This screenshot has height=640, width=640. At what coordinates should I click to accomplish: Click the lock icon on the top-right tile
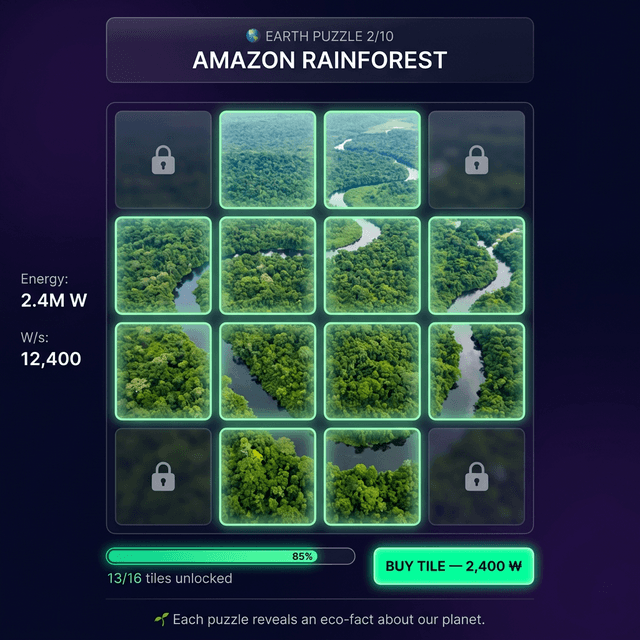coord(476,160)
